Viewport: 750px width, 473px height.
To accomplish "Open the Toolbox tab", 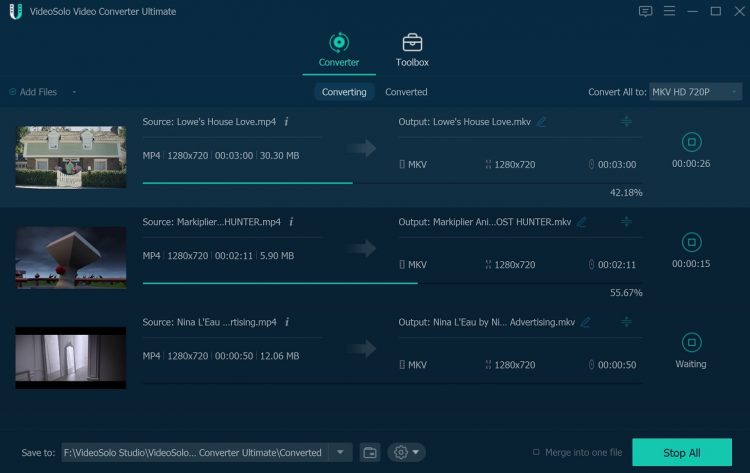I will [x=412, y=50].
